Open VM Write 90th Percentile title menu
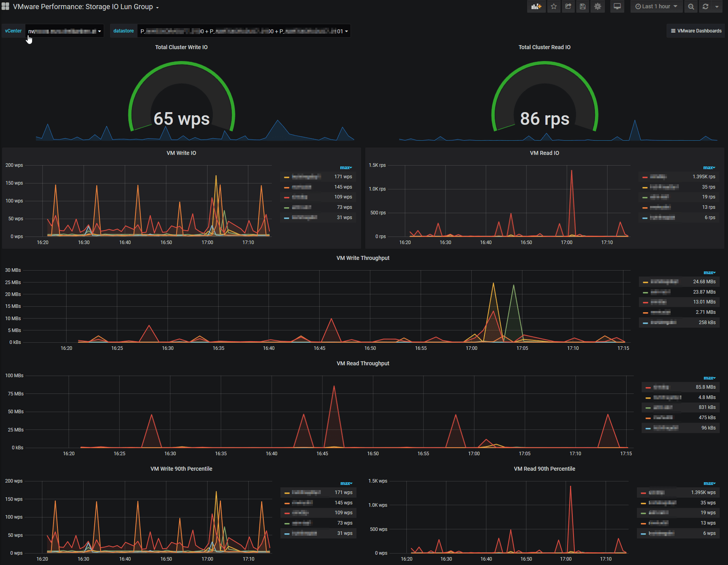Viewport: 728px width, 565px height. point(181,469)
